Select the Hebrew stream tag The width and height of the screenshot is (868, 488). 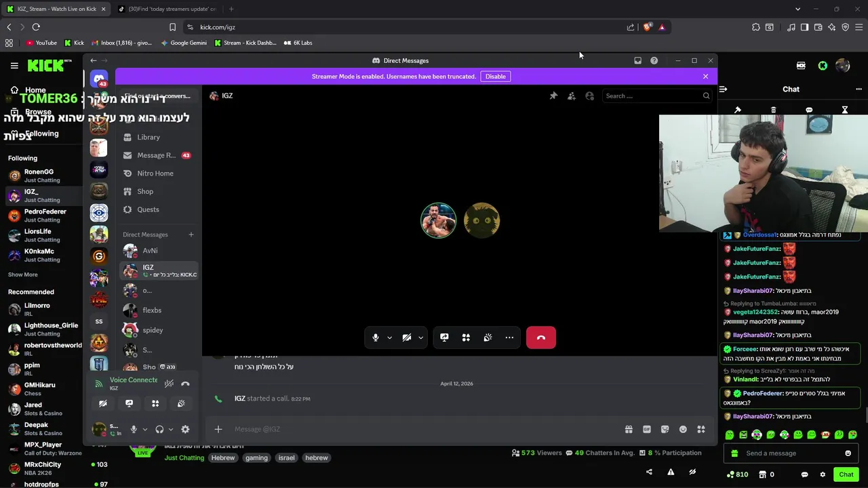tap(223, 458)
